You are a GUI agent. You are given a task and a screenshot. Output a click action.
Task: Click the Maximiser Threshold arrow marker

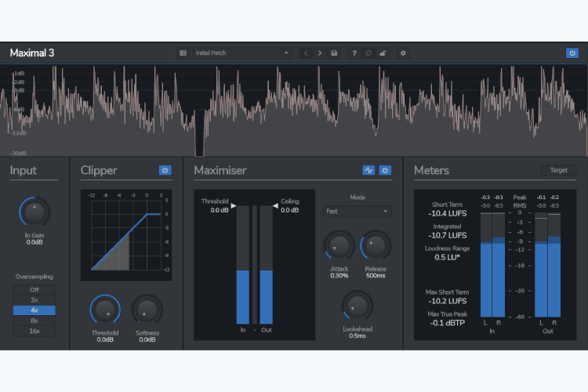(234, 205)
